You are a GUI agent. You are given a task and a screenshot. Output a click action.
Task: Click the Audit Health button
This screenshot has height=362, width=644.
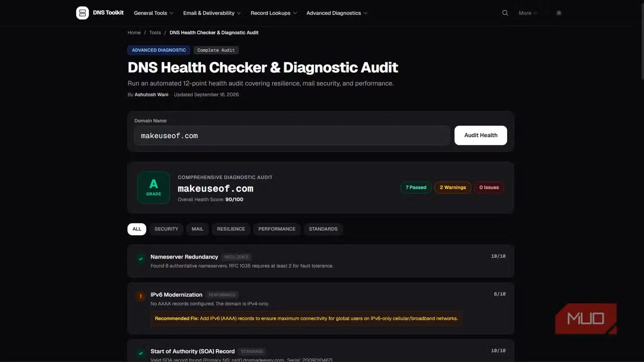click(x=481, y=136)
